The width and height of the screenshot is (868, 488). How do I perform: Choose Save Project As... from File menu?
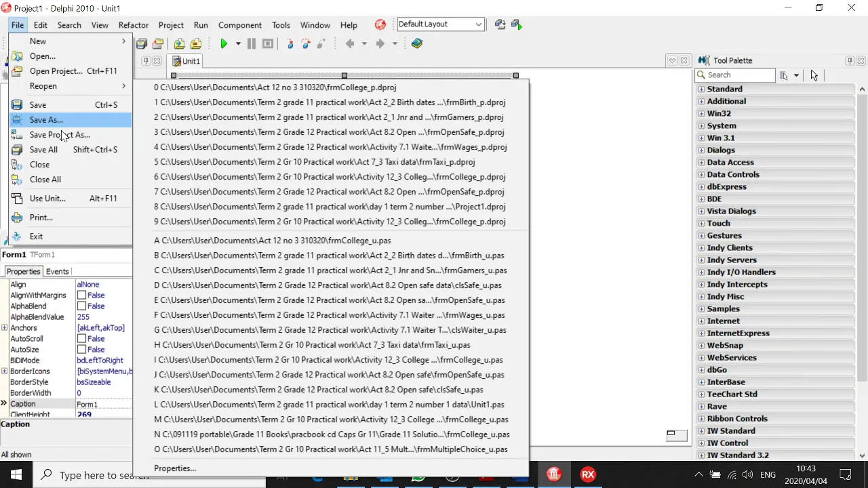click(71, 135)
